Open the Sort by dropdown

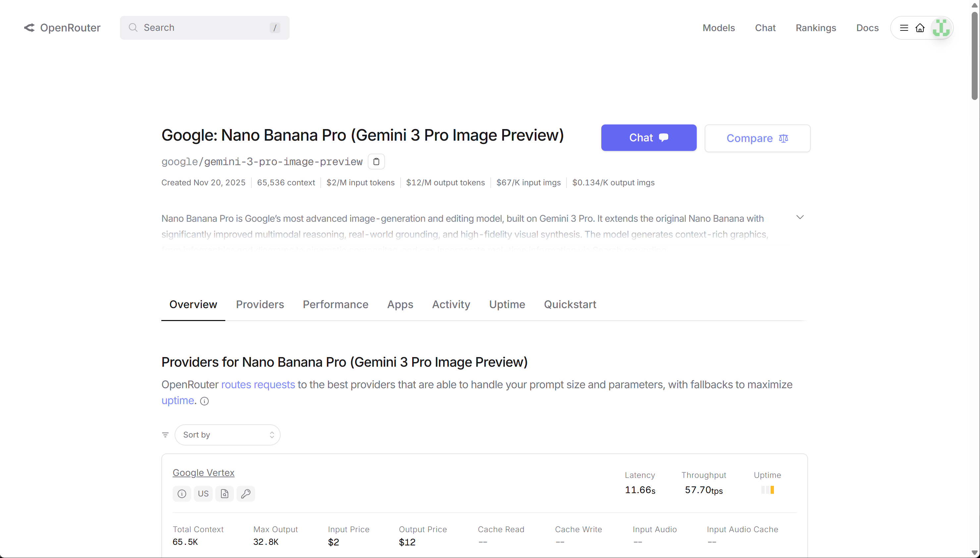pos(228,435)
